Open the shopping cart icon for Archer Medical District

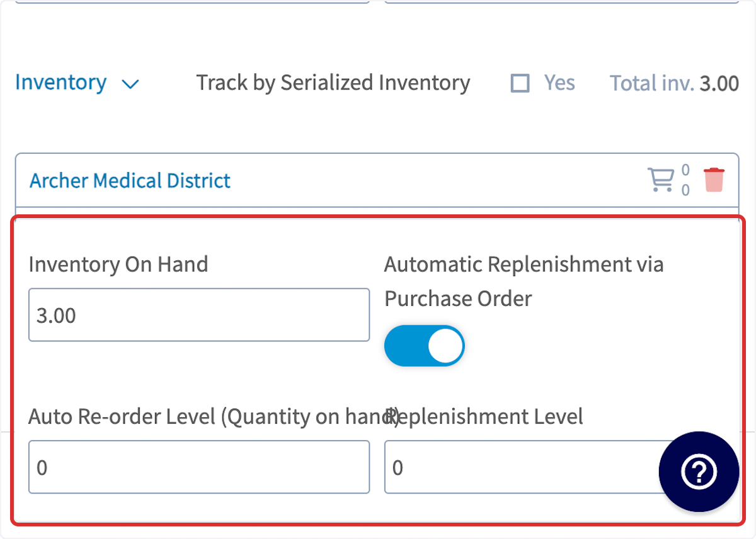click(x=661, y=180)
